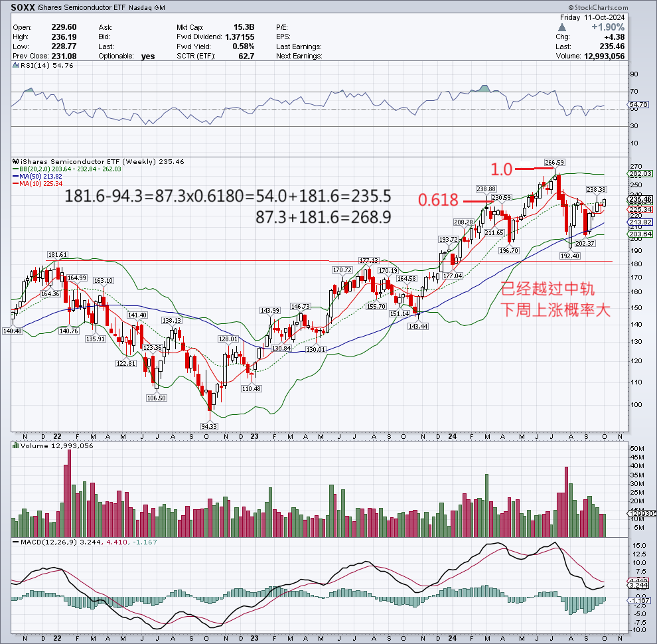Click the 110.48 price label
This screenshot has height=644, width=657.
point(252,388)
